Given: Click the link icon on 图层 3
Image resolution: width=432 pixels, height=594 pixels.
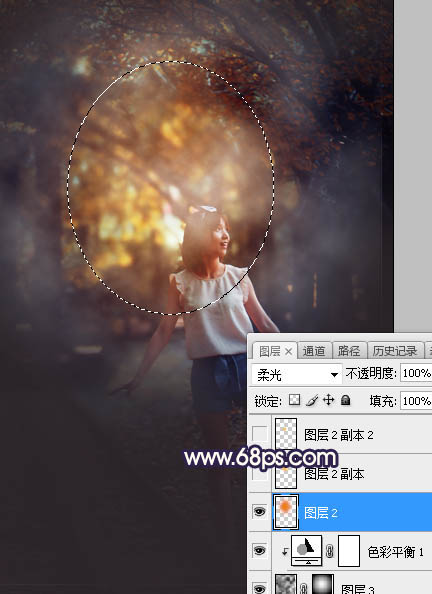Looking at the screenshot, I should [x=303, y=588].
